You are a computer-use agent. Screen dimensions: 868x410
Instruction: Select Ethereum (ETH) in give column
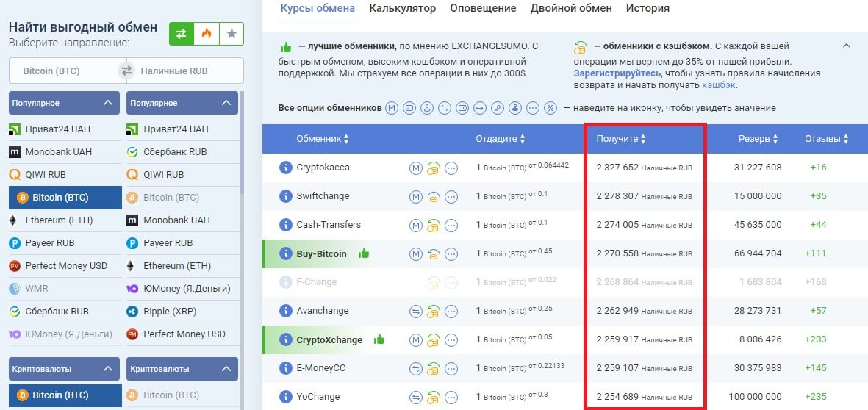(65, 220)
